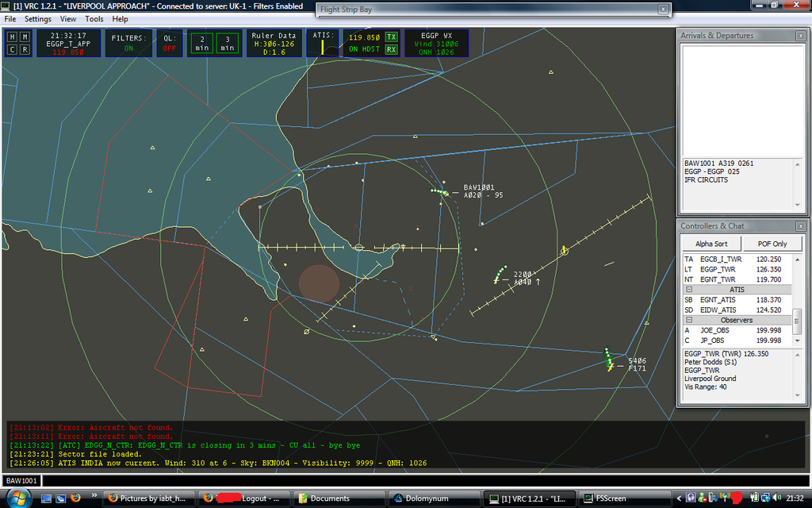Click the BAW1001 aircraft target on radar

[x=446, y=194]
